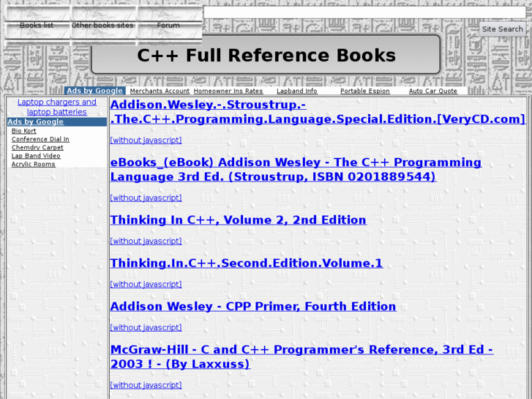Open the Chemdry Carpet sidebar ad
This screenshot has width=532, height=399.
(x=37, y=147)
